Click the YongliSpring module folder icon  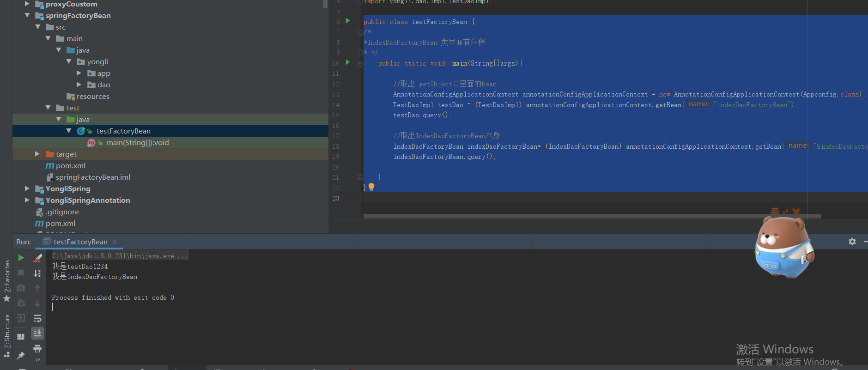40,188
